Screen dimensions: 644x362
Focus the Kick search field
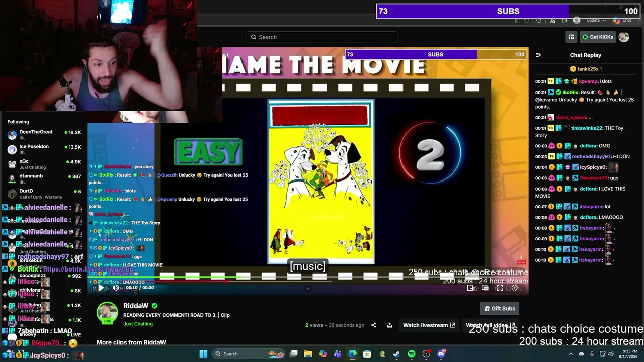click(x=322, y=37)
